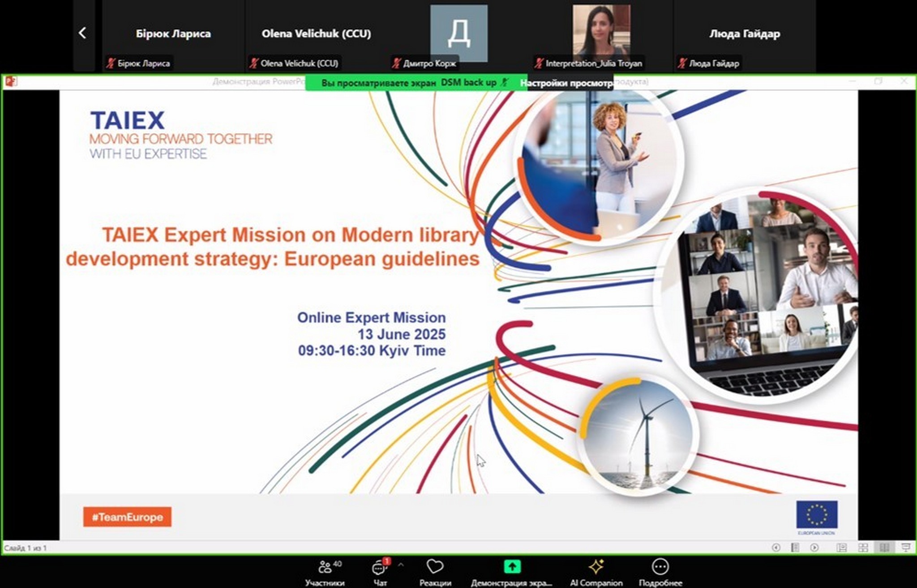Image resolution: width=917 pixels, height=588 pixels.
Task: Click the slide title 'TAIEX Expert Mission on Modern library'
Action: pyautogui.click(x=291, y=235)
